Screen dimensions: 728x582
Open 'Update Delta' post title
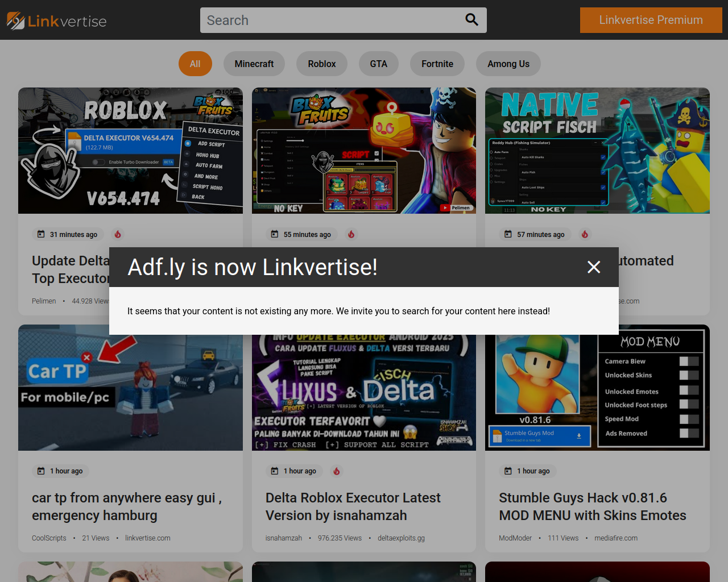click(71, 269)
